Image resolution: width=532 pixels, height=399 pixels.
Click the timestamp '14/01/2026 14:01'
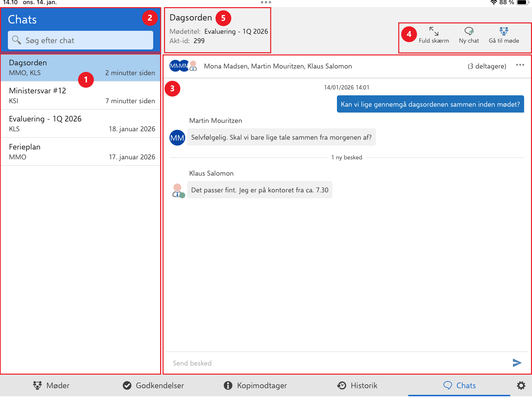coord(347,87)
